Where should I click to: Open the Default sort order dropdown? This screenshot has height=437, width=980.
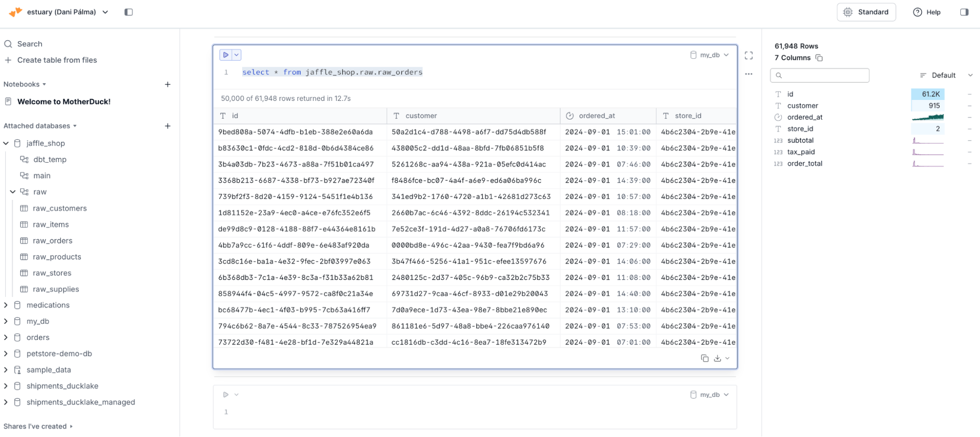946,75
